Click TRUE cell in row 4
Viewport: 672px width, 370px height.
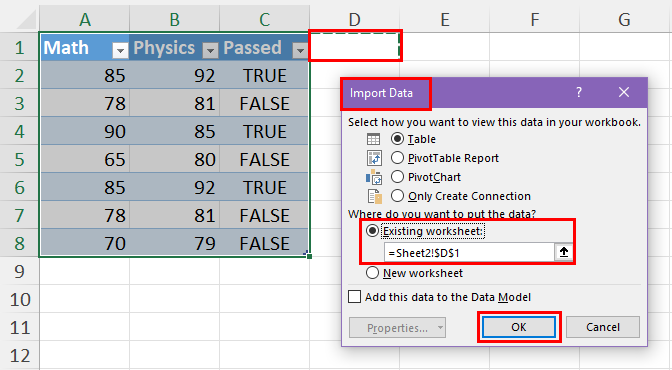(x=264, y=131)
